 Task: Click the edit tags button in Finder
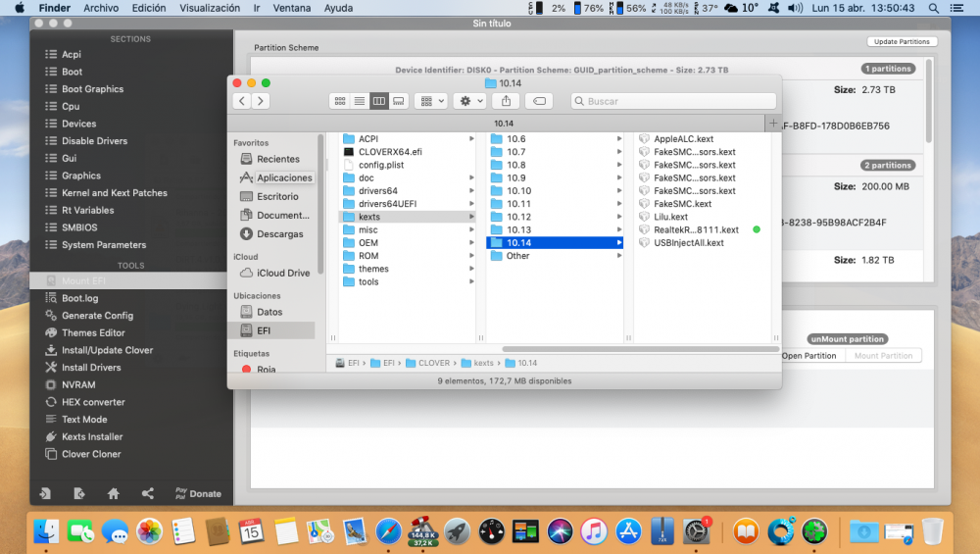pyautogui.click(x=539, y=101)
